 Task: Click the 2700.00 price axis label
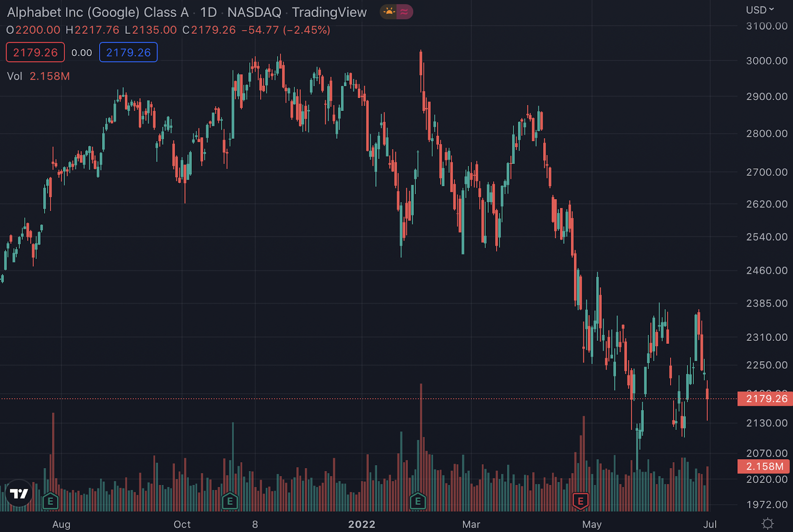point(767,172)
